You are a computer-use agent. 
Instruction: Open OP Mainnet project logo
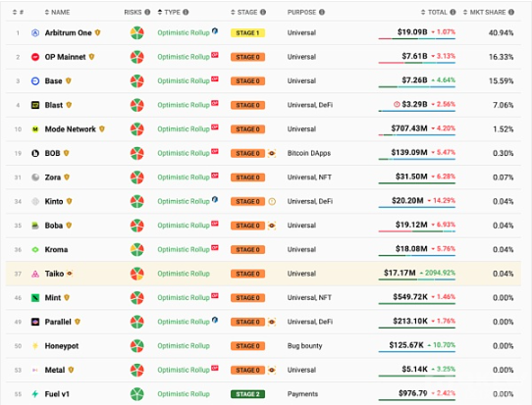tap(35, 57)
